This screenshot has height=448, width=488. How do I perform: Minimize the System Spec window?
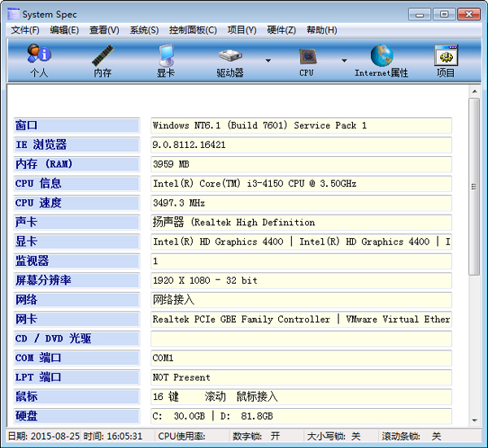(x=420, y=15)
